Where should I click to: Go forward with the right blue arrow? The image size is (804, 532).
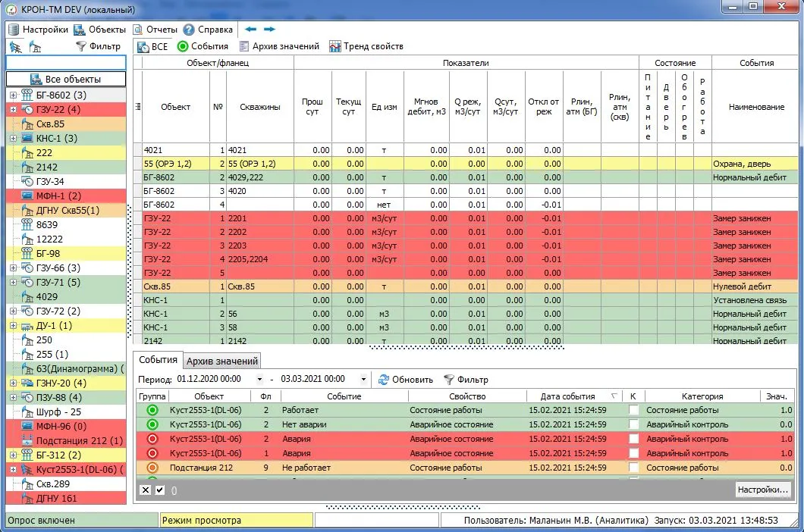pyautogui.click(x=269, y=30)
